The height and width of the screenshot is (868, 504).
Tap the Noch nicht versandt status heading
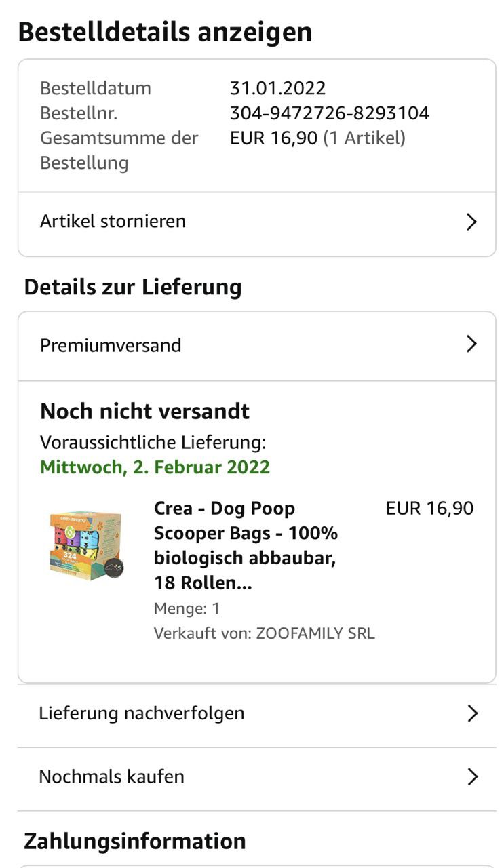click(x=144, y=411)
